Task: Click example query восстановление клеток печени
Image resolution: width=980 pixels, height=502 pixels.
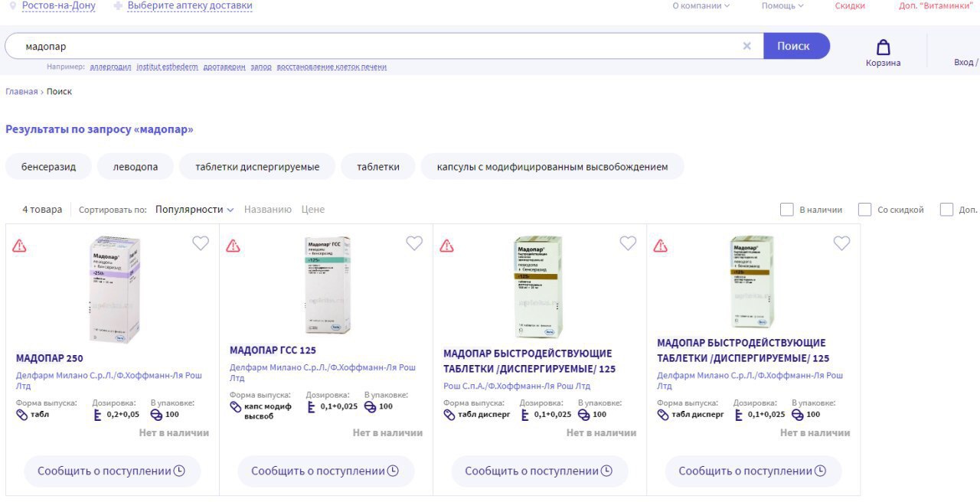Action: coord(332,67)
